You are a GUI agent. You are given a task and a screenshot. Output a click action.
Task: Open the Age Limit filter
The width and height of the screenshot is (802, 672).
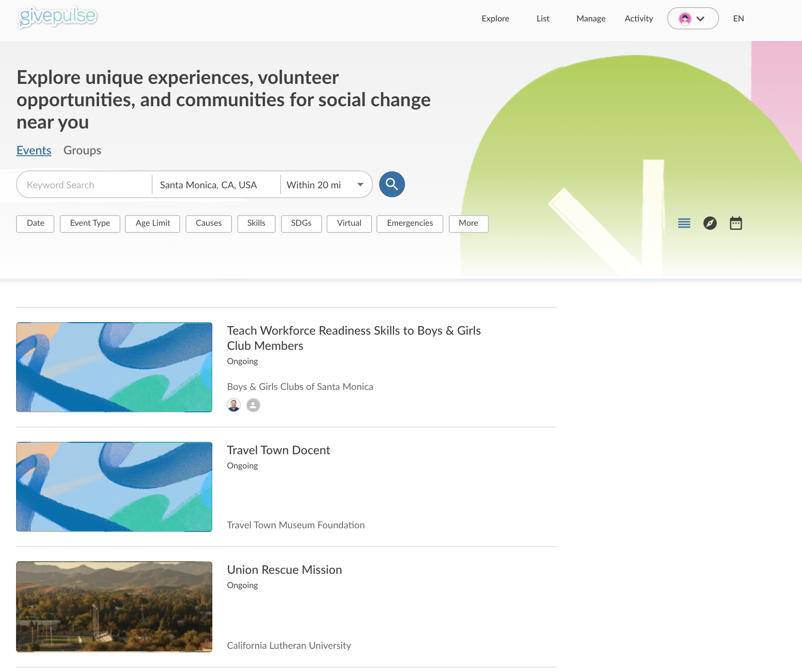coord(153,224)
